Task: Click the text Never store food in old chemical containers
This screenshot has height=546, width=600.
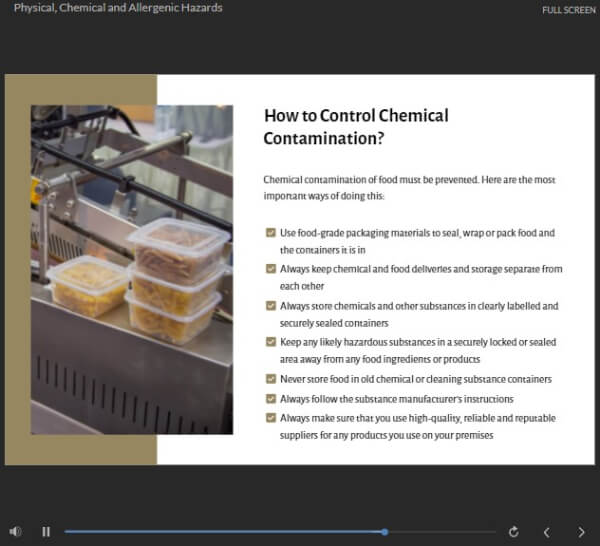Action: pos(416,379)
